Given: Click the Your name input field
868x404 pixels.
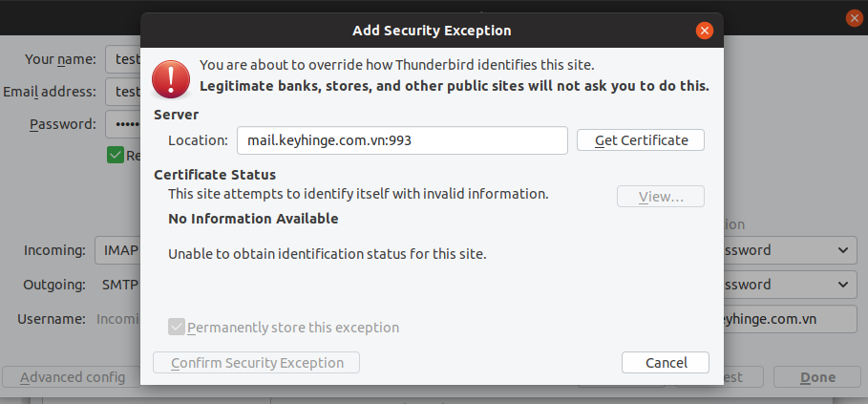Looking at the screenshot, I should [x=123, y=59].
